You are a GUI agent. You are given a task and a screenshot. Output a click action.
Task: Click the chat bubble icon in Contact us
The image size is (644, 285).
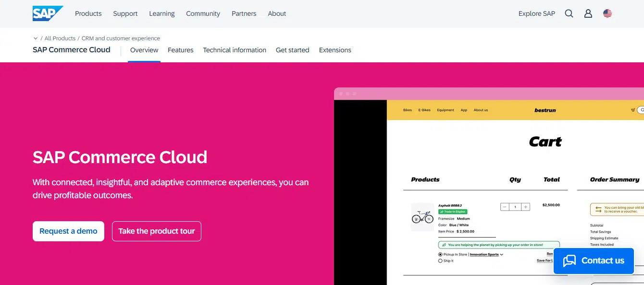[x=570, y=261]
